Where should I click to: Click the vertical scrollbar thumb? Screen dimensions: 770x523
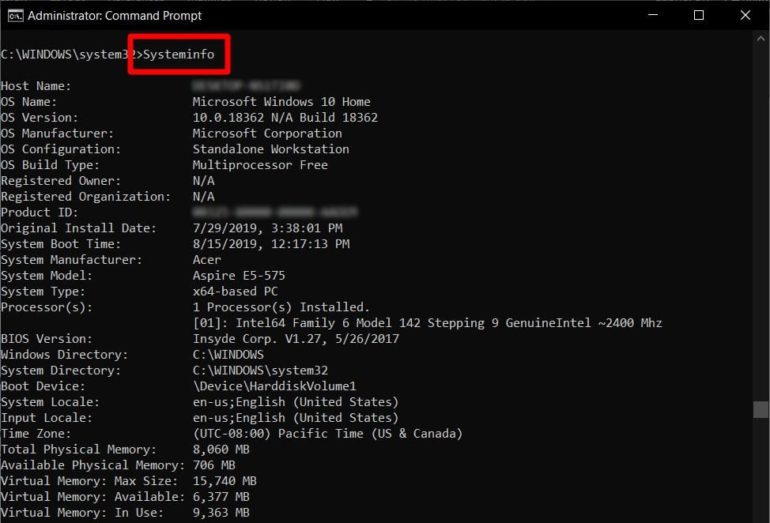coord(760,410)
